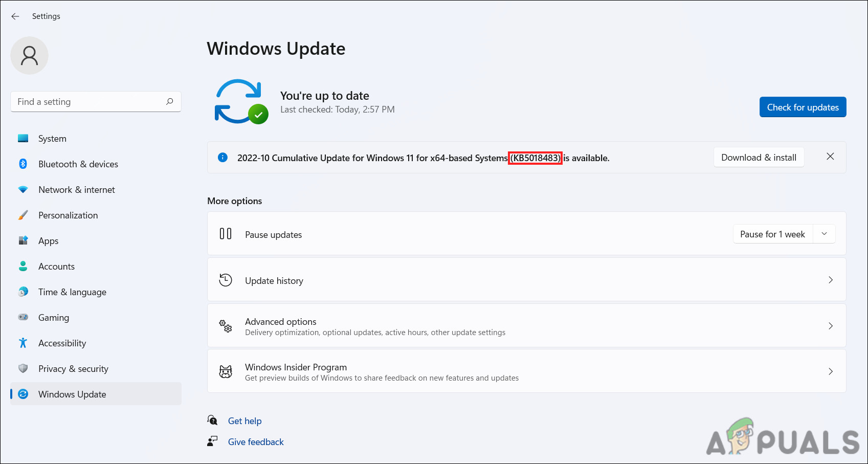Viewport: 868px width, 464px height.
Task: Click the back arrow in Settings header
Action: (15, 16)
